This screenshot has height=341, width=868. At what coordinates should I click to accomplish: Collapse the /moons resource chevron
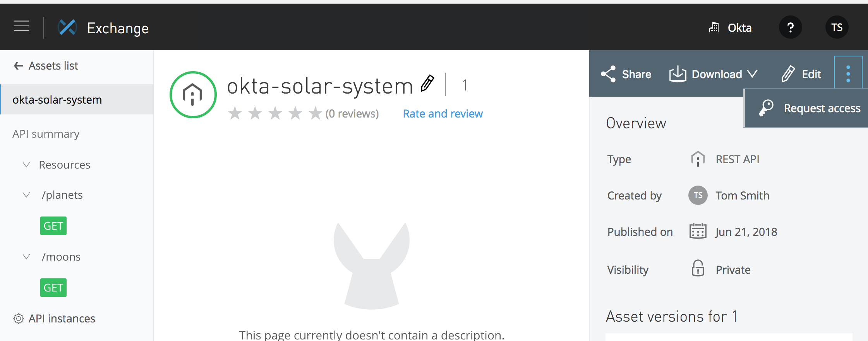[26, 257]
